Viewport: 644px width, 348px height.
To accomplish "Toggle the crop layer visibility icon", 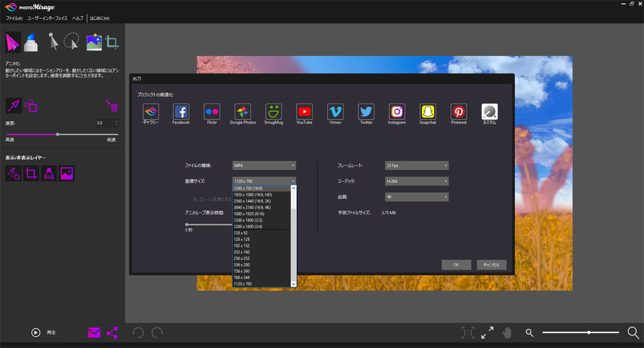I will (x=31, y=173).
